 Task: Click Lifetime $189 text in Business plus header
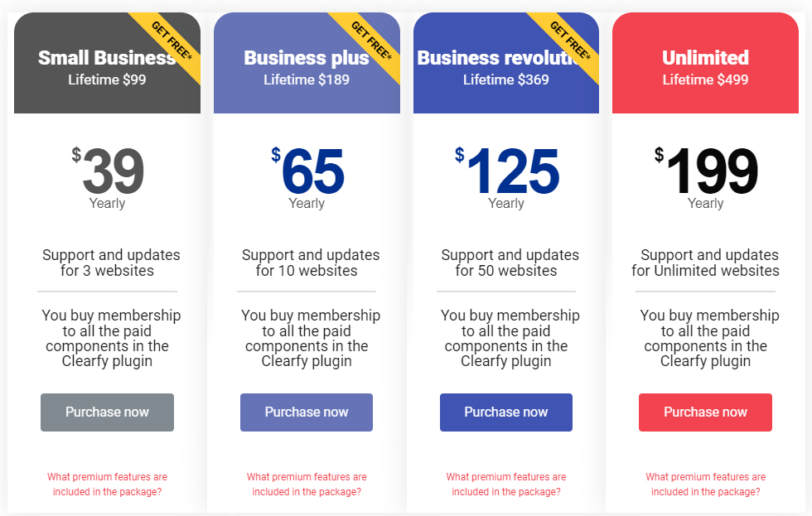[x=307, y=80]
